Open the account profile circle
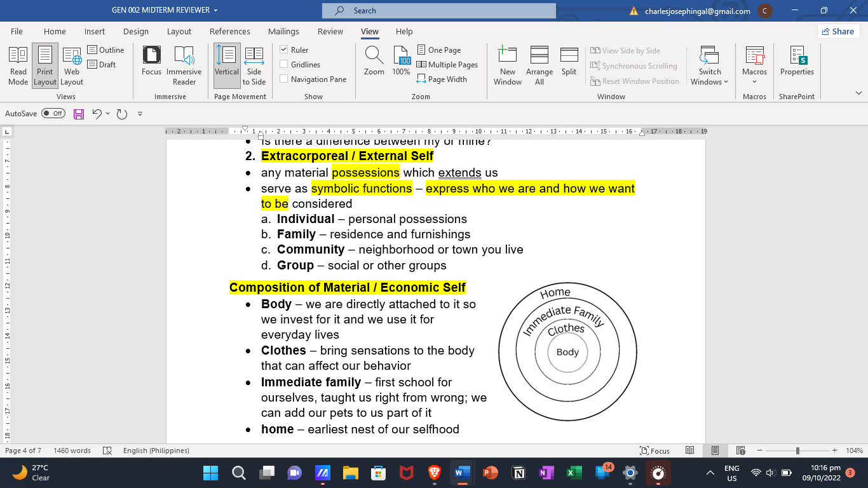 pos(765,11)
